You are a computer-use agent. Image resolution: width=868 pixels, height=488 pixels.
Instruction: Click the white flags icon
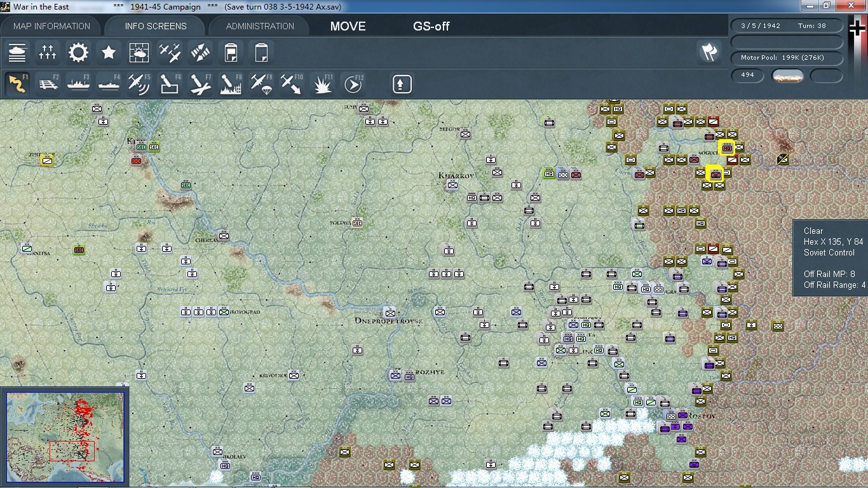(709, 53)
